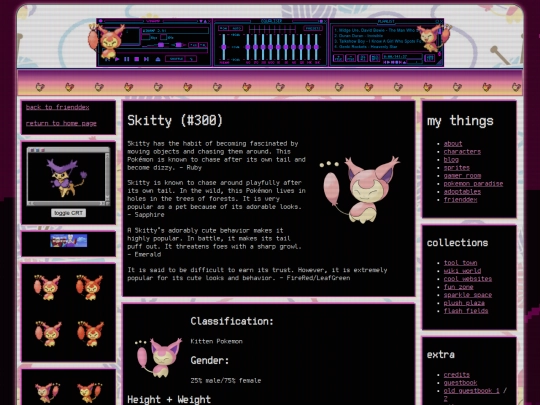Visit 'wiki world' in collections

point(462,271)
